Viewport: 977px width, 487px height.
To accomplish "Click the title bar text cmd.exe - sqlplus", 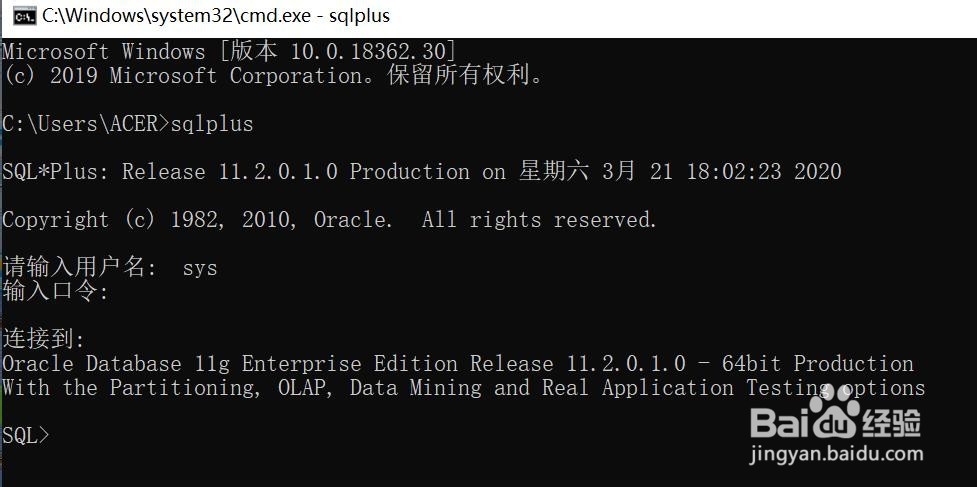I will pos(216,15).
